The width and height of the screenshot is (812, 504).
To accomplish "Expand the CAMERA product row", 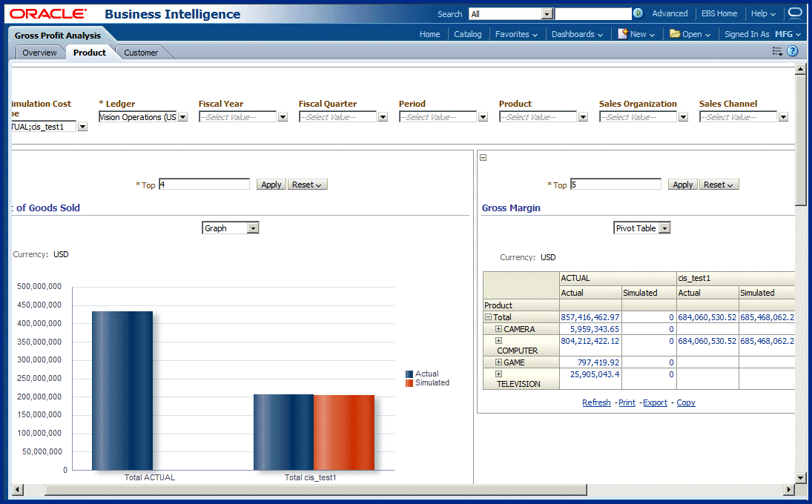I will pyautogui.click(x=498, y=328).
